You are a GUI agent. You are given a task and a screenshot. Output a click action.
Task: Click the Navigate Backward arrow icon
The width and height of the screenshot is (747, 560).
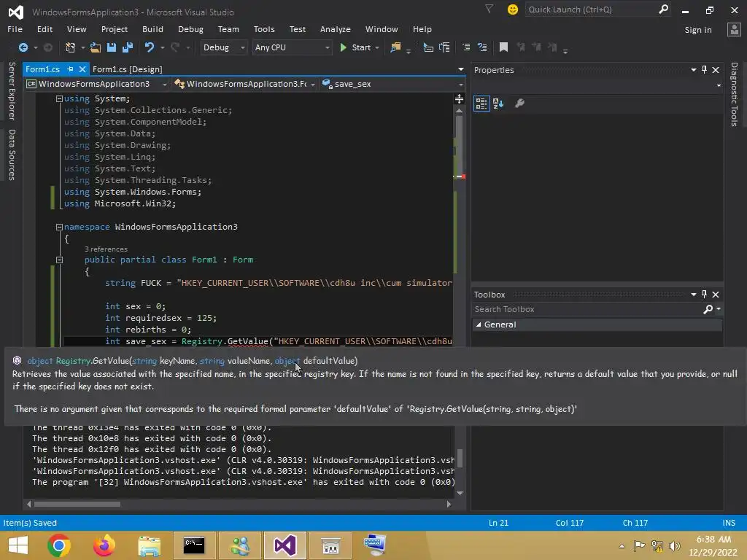click(x=23, y=47)
